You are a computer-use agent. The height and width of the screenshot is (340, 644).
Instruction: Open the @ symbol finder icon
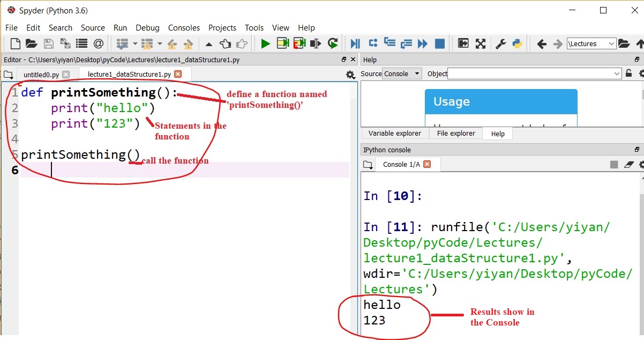[99, 43]
